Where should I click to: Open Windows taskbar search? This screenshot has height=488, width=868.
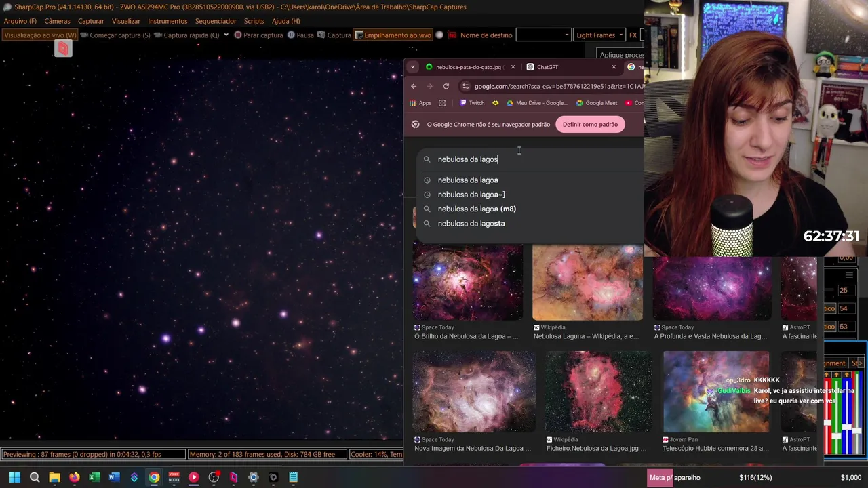pos(35,477)
